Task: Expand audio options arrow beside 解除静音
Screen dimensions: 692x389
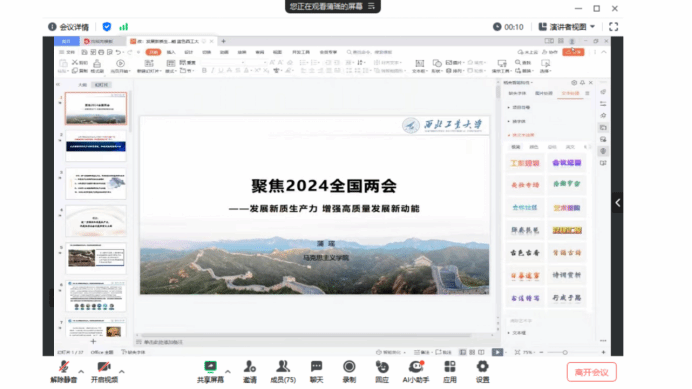Action: 81,371
